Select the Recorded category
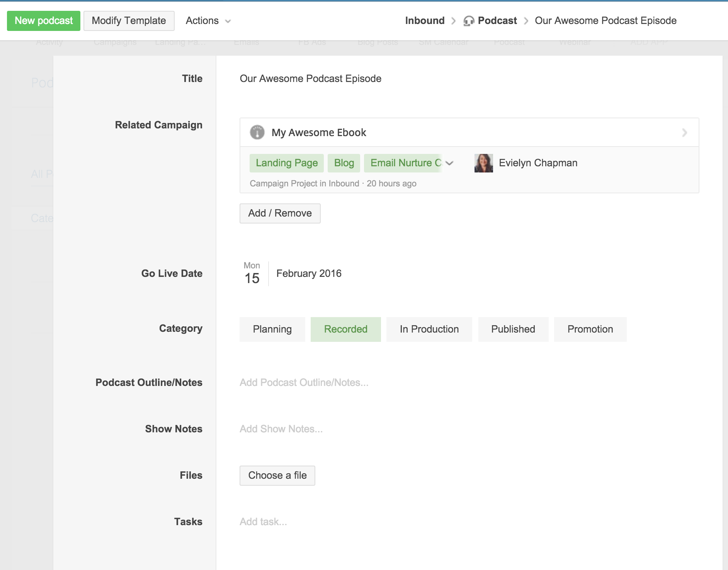The image size is (728, 570). [345, 329]
